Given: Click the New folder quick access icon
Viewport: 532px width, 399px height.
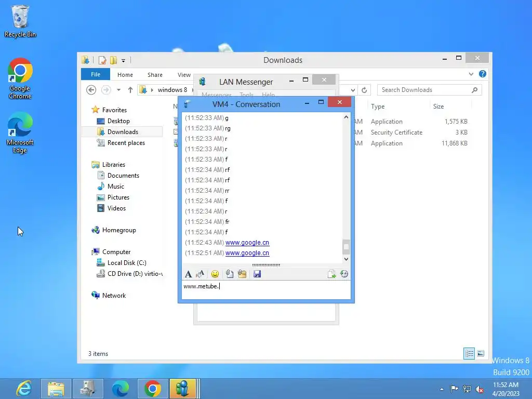Looking at the screenshot, I should [113, 60].
